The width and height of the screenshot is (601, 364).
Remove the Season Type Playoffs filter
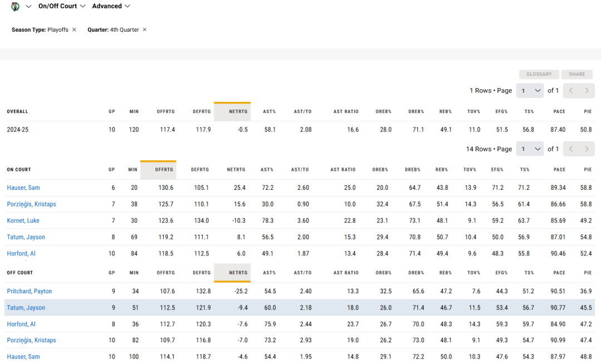[x=75, y=29]
